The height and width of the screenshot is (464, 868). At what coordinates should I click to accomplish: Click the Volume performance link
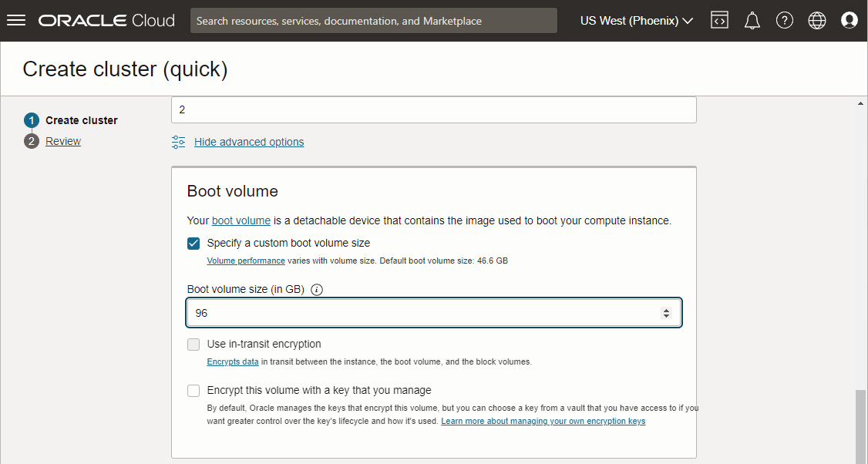coord(246,261)
